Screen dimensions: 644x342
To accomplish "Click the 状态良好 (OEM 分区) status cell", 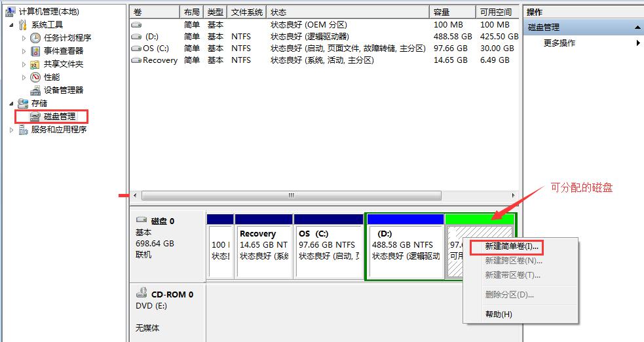I will [x=309, y=25].
